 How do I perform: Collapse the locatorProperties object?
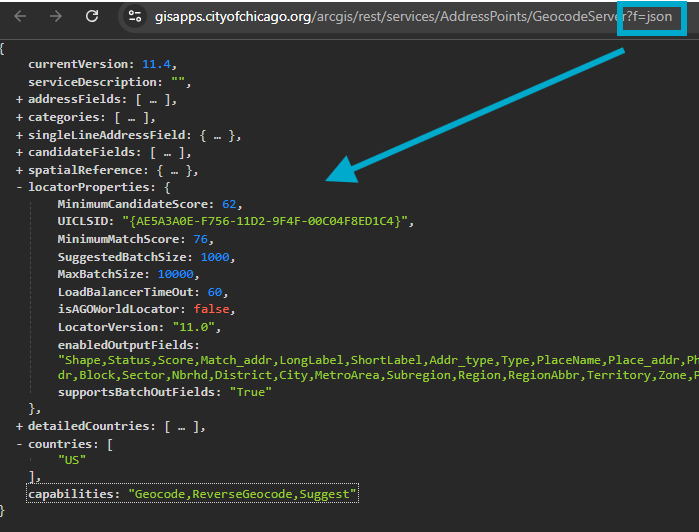(19, 187)
